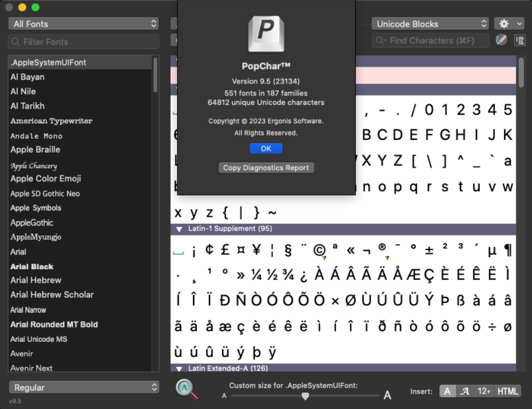The width and height of the screenshot is (532, 409).
Task: Open the Regular font style dropdown
Action: (83, 388)
